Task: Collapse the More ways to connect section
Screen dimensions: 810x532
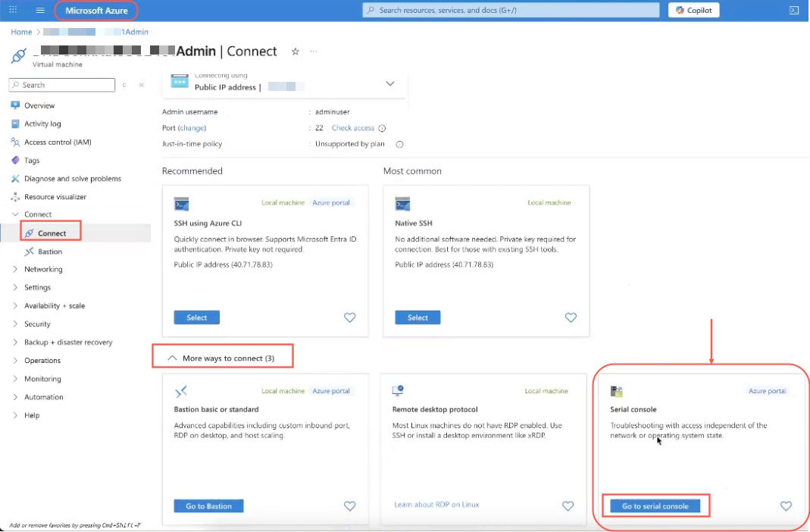Action: pos(223,358)
